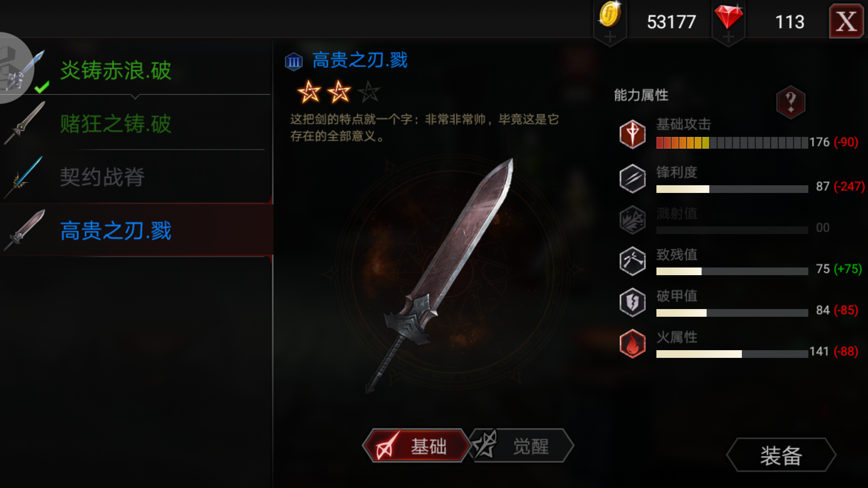
Task: Switch to the 基础 tab
Action: [416, 446]
